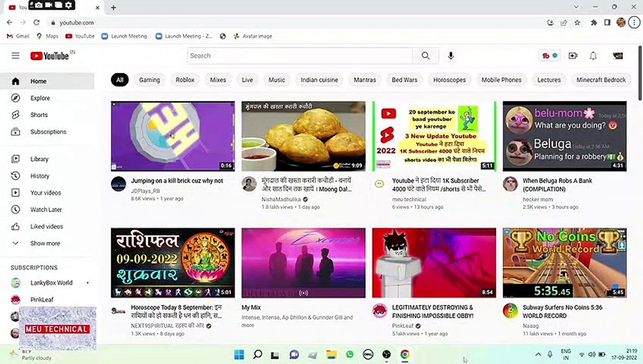The image size is (643, 364).
Task: Start voice search with microphone icon
Action: 451,56
